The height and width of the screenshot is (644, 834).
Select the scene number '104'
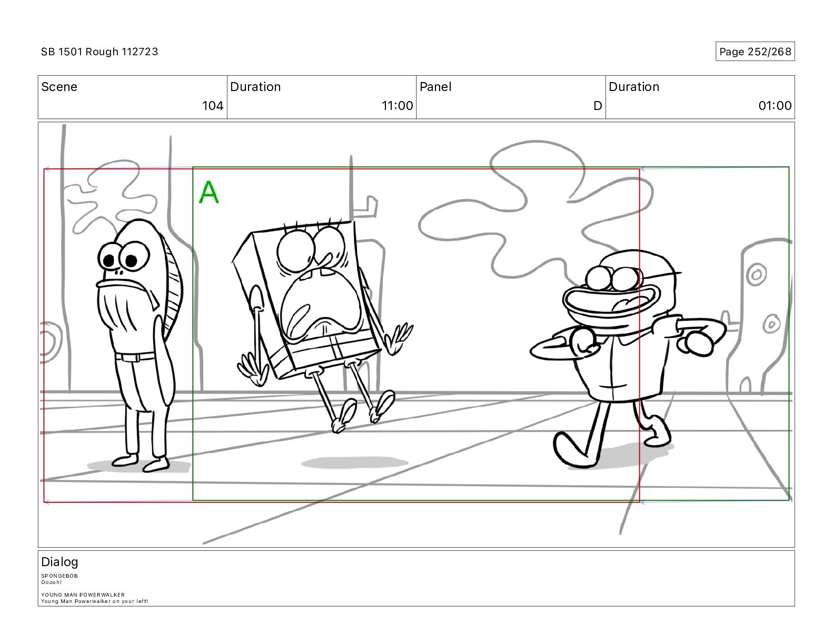[213, 106]
